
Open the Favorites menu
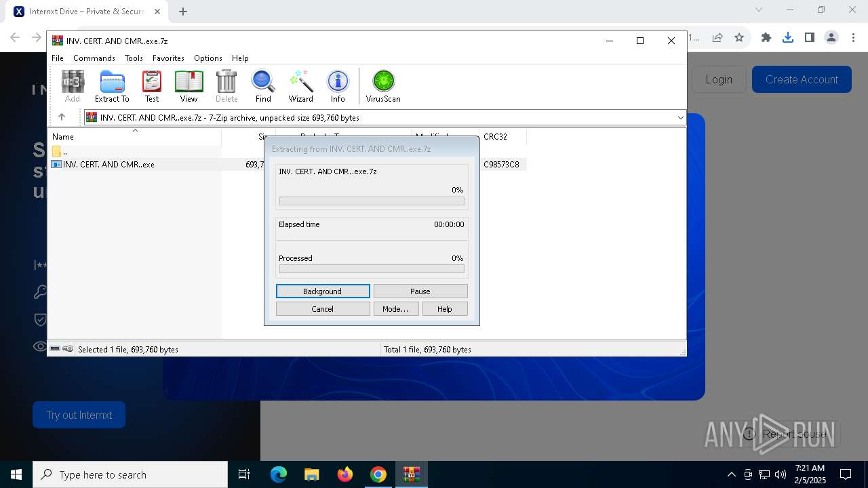168,58
